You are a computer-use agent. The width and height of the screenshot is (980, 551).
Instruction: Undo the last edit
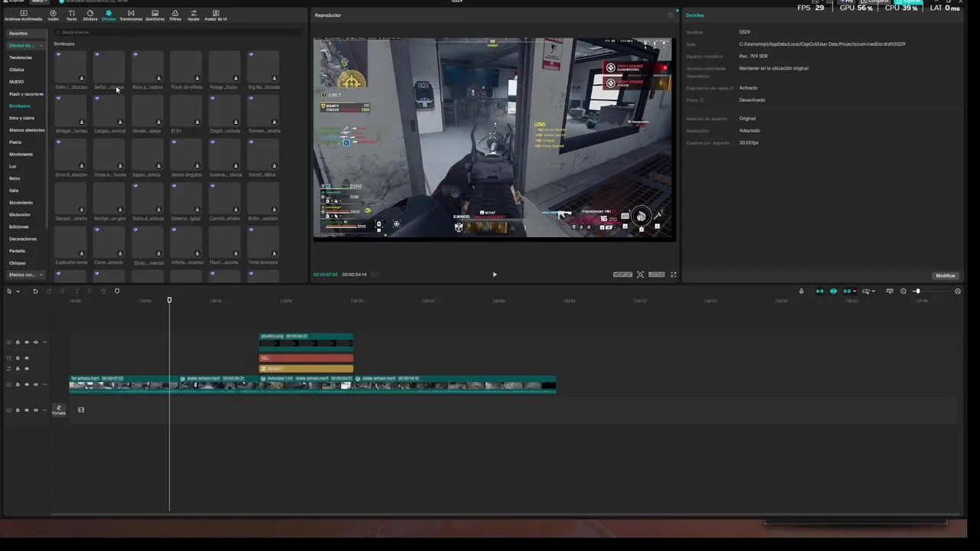click(35, 291)
